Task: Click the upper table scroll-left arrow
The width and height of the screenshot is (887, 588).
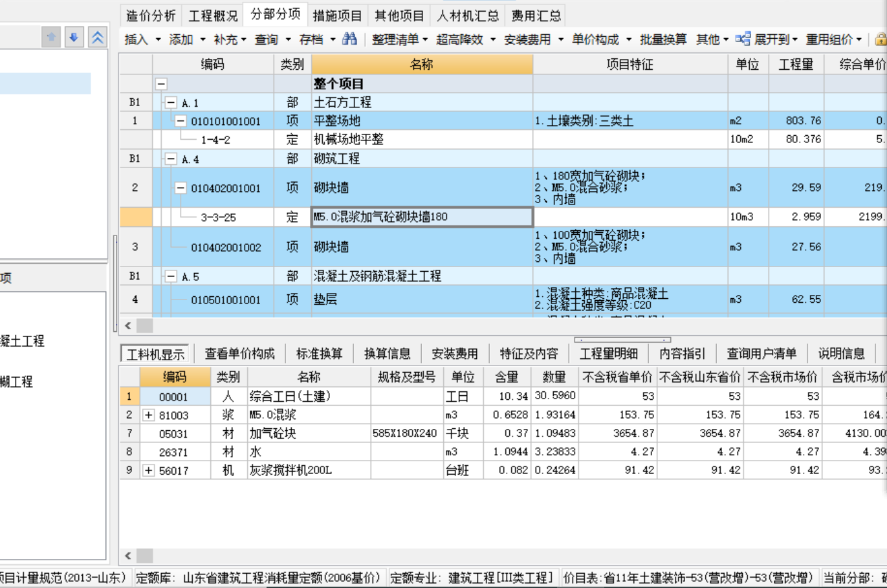Action: [128, 325]
